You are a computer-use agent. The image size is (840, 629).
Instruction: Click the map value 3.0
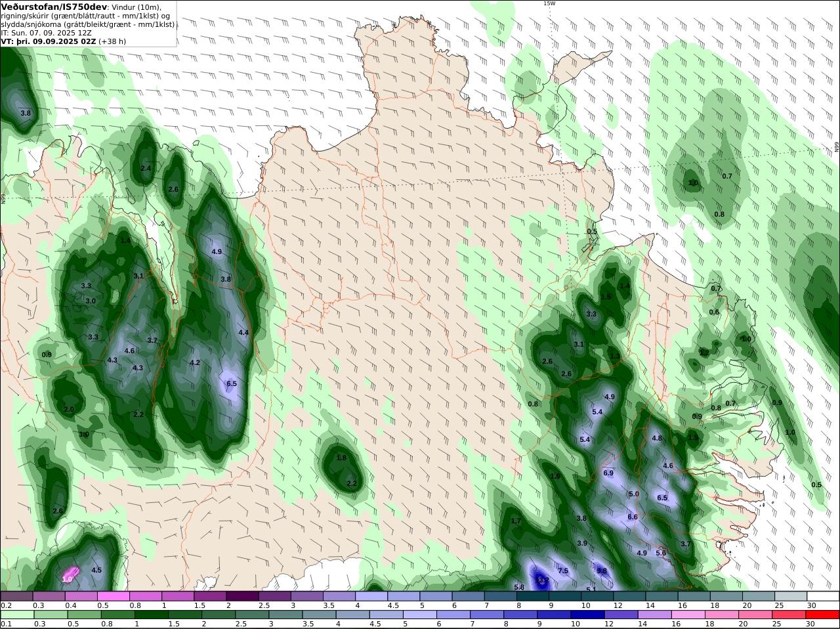tap(91, 301)
